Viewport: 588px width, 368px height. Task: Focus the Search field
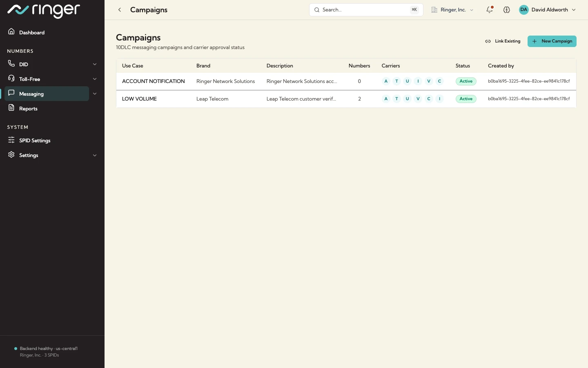point(366,10)
